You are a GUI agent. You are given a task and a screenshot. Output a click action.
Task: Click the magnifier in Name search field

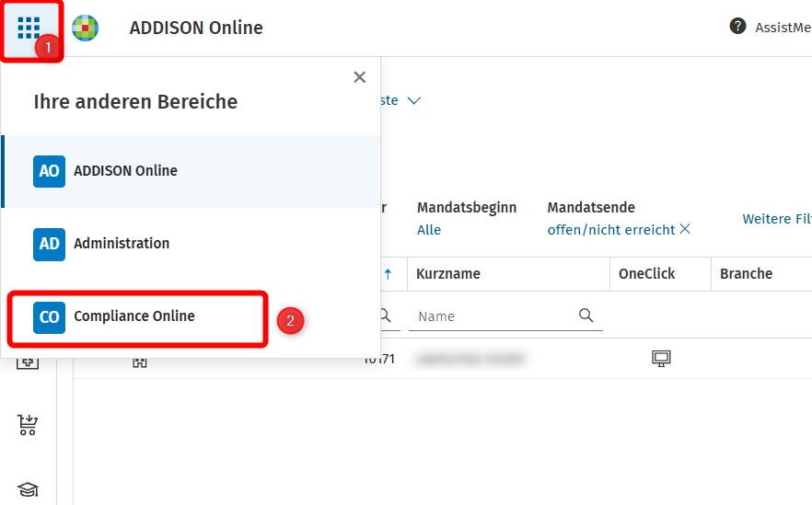pyautogui.click(x=586, y=315)
